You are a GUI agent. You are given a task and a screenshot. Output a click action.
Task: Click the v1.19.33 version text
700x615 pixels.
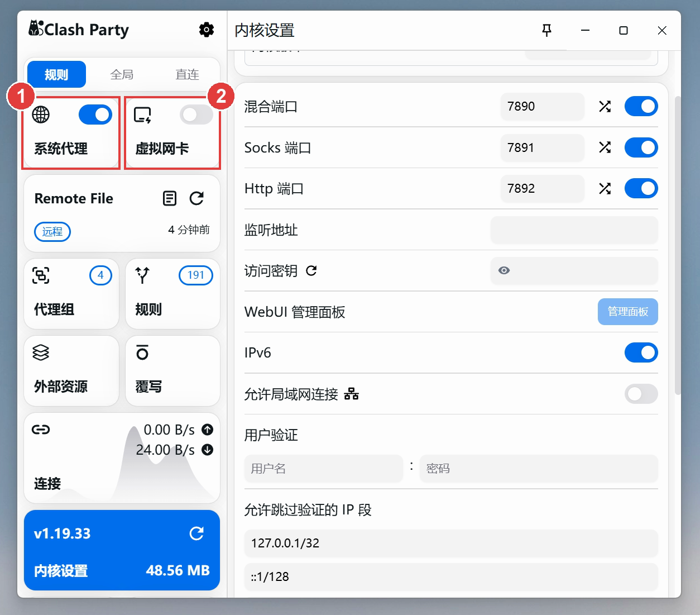62,533
